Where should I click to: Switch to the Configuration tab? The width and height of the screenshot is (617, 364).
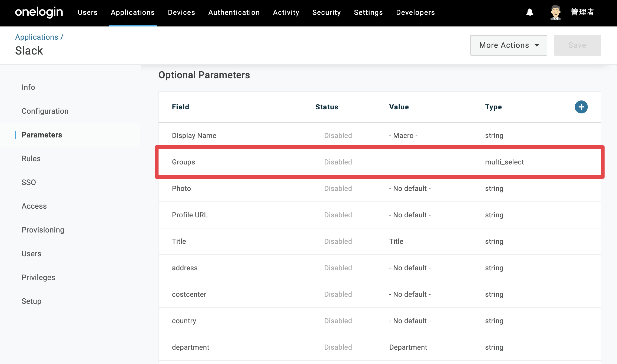[45, 111]
